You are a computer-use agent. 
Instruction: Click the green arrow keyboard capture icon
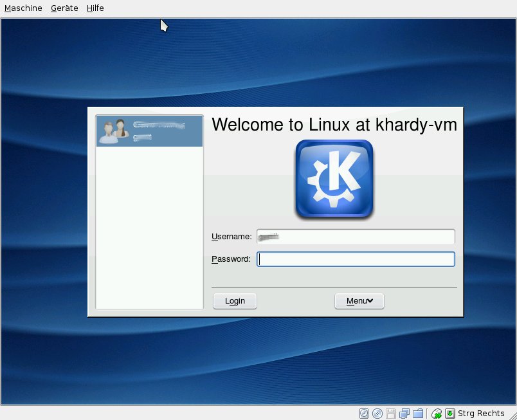point(450,413)
